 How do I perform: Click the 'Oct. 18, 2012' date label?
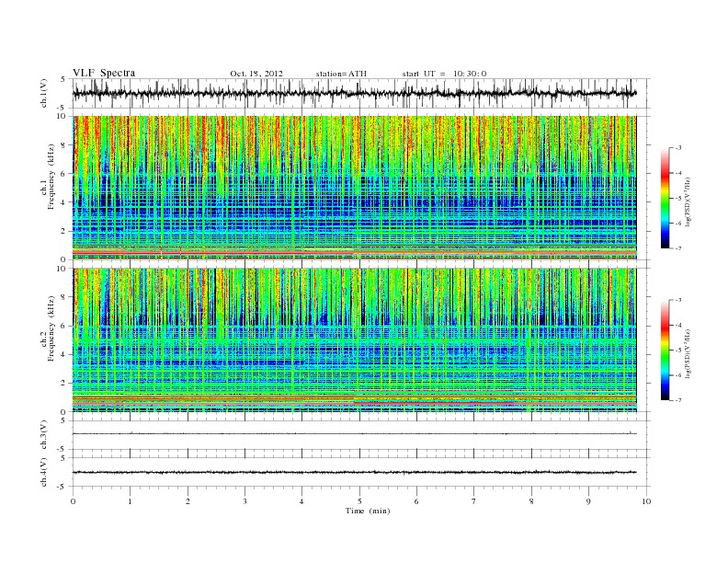[256, 74]
